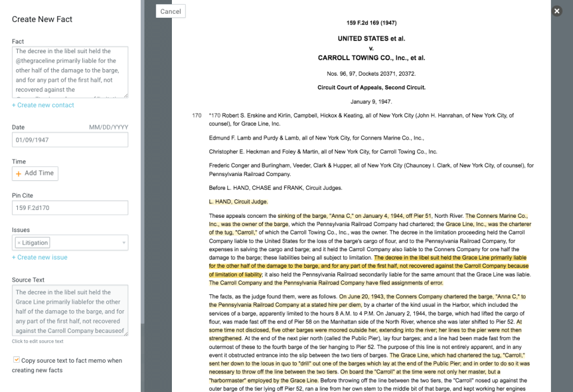Click 'Nos. 96, 97, Dockets 20371, 20372.' line
Screen dimensions: 573x392
pos(371,74)
